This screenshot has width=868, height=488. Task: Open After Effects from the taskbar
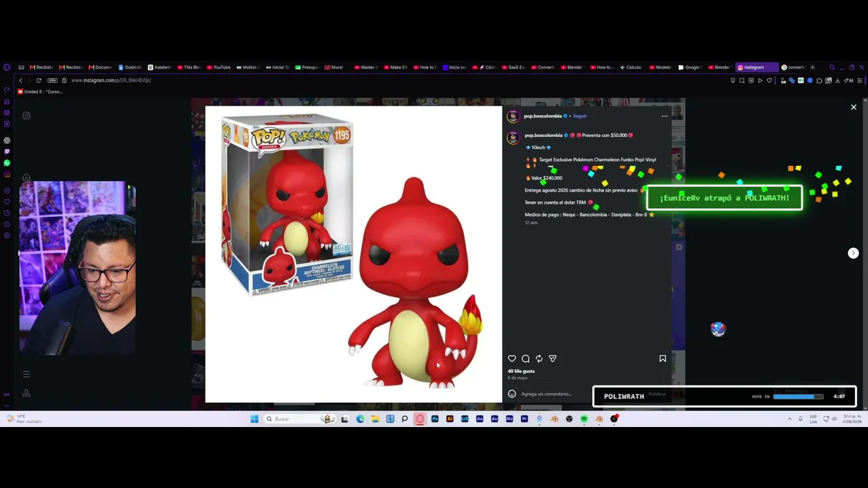[x=479, y=419]
